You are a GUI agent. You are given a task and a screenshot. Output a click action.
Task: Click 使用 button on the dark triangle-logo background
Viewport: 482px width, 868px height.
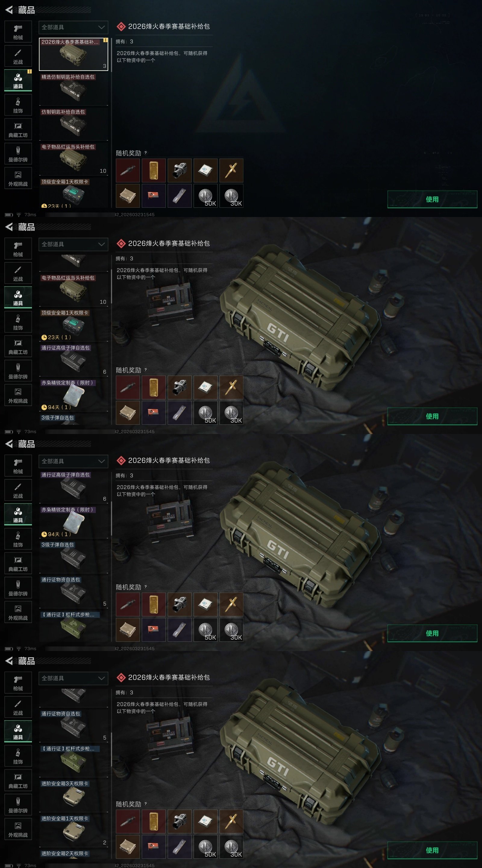432,199
